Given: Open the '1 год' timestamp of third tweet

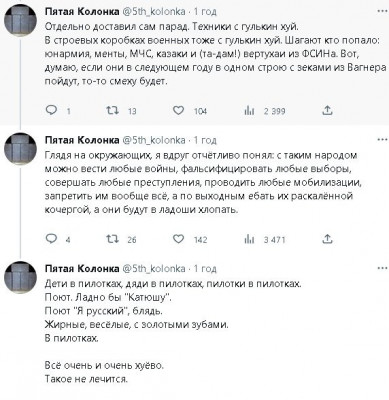Looking at the screenshot, I should [205, 269].
